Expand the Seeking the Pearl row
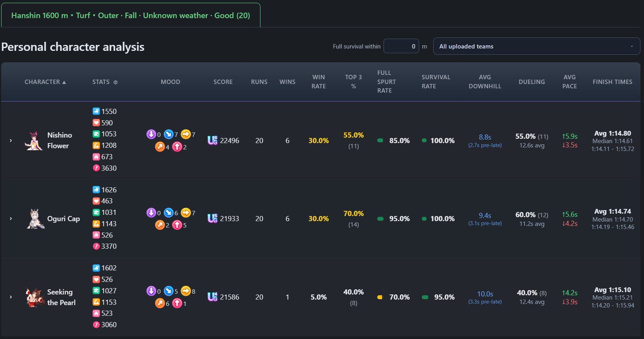644x339 pixels. click(11, 297)
